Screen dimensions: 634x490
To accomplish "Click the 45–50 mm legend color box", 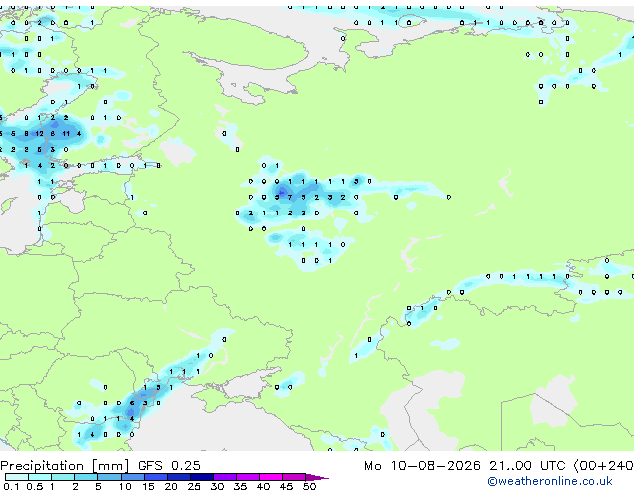I will (x=294, y=477).
